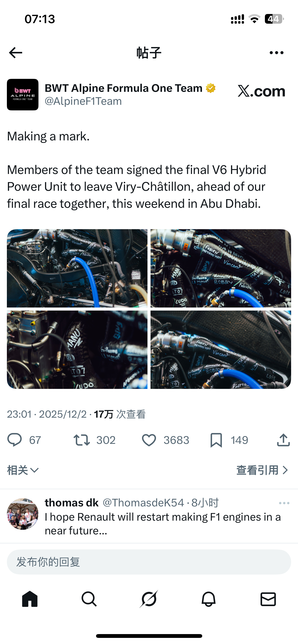Bookmark the post with bookmark icon

click(x=216, y=440)
